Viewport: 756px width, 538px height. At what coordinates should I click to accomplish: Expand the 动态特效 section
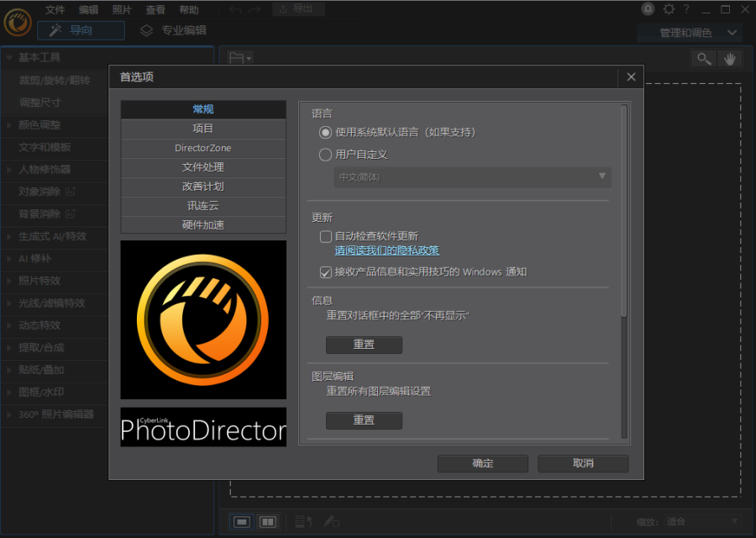coord(9,325)
